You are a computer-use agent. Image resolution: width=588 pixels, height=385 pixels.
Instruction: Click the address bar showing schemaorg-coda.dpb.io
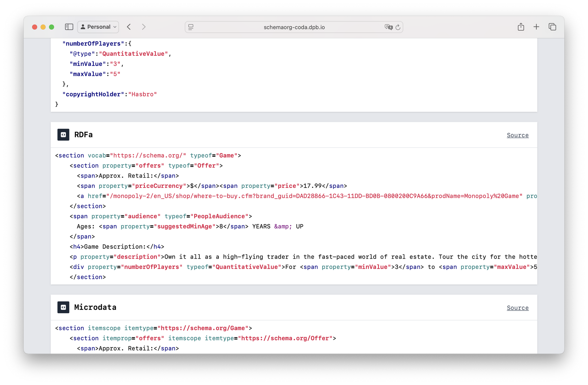tap(294, 27)
